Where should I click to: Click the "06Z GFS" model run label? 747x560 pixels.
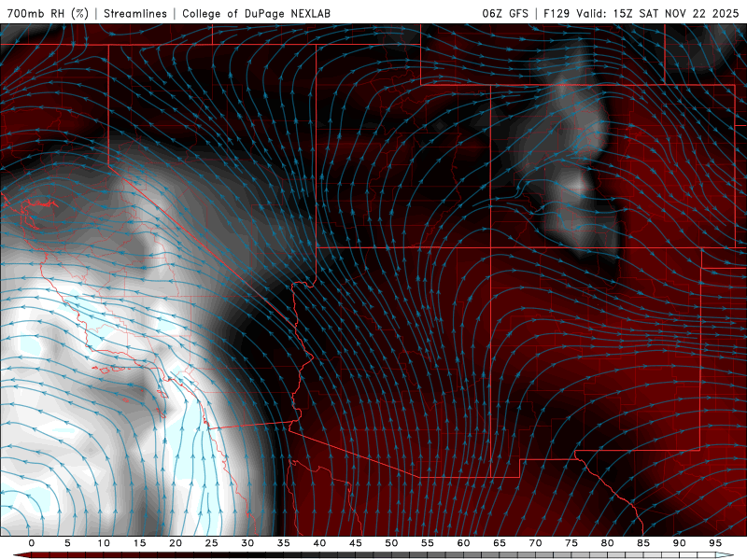click(505, 13)
